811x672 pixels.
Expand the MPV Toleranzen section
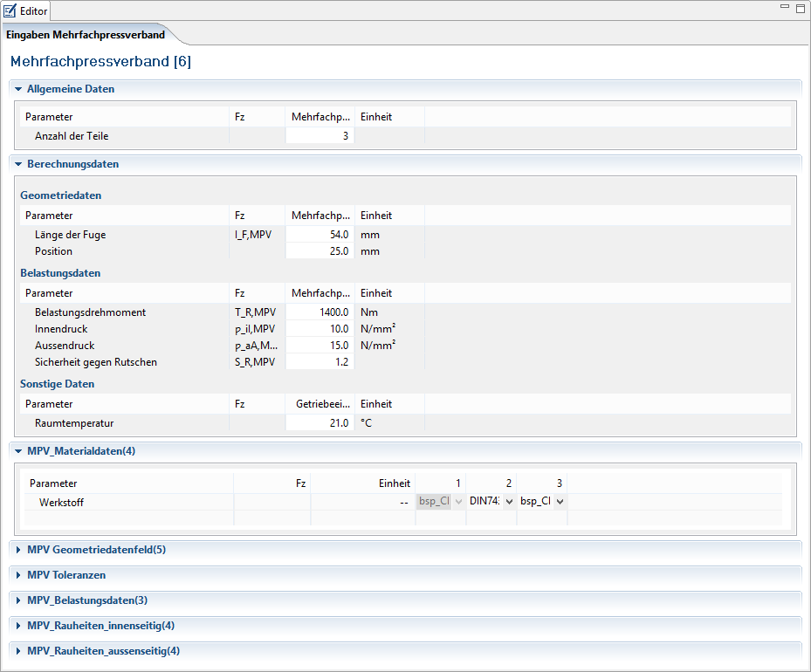point(18,575)
